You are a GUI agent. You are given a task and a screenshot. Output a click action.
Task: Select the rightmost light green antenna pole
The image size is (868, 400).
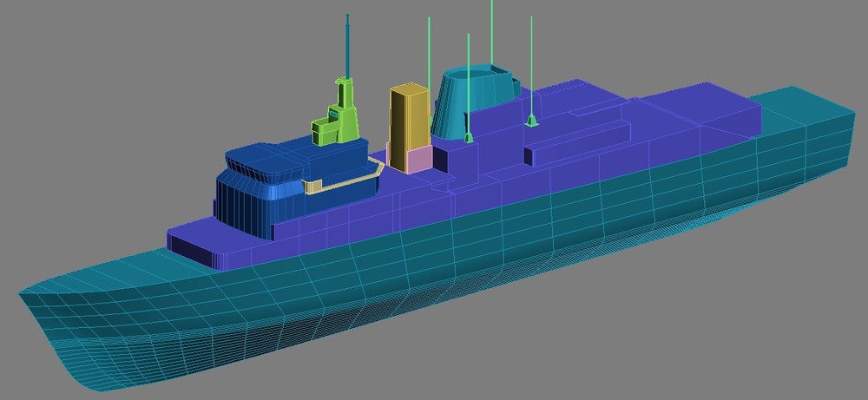click(531, 65)
